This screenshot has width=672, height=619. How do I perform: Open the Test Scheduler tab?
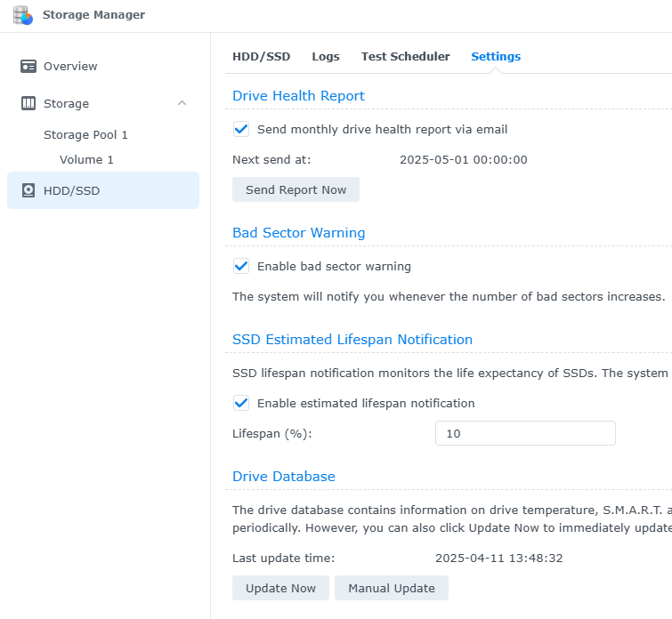click(x=406, y=57)
